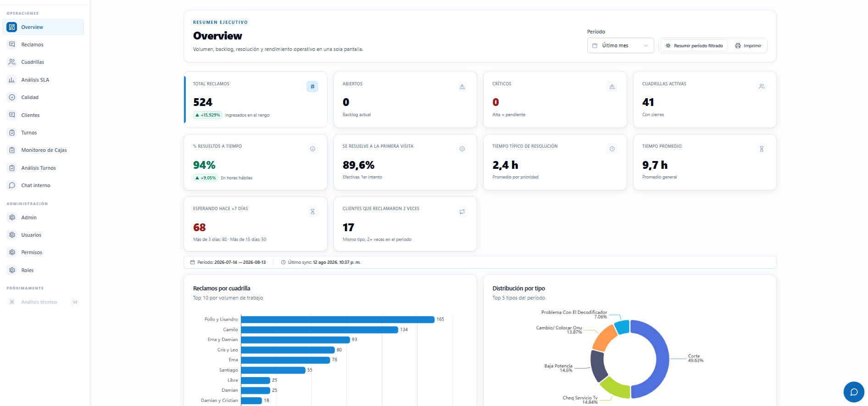Click warning triangle icon on Abiertos card
This screenshot has height=406, width=868.
462,86
